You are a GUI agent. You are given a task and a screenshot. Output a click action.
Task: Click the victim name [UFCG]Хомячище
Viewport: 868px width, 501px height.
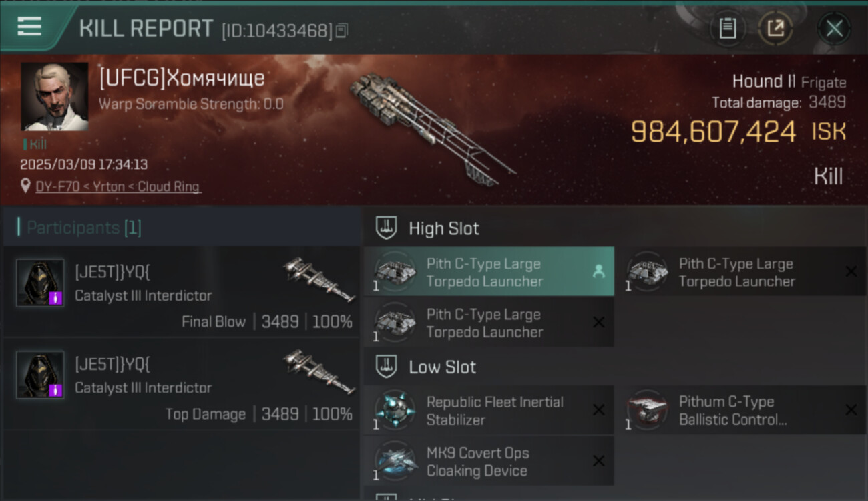pos(182,79)
